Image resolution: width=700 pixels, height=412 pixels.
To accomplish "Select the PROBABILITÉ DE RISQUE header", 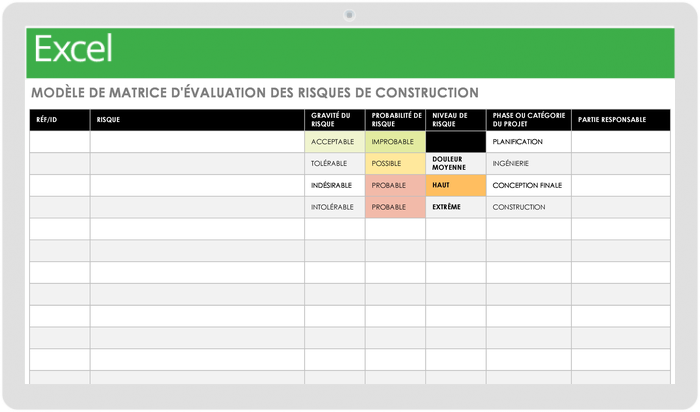I will click(x=396, y=120).
